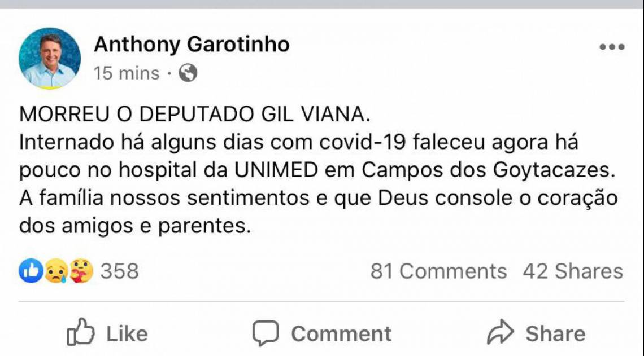Screen dimensions: 644x356
Task: Click the speech bubble icon beside Comment
Action: click(267, 333)
